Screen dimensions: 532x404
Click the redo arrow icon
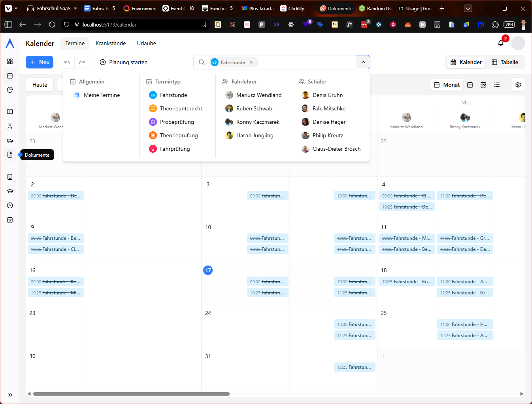[x=82, y=62]
